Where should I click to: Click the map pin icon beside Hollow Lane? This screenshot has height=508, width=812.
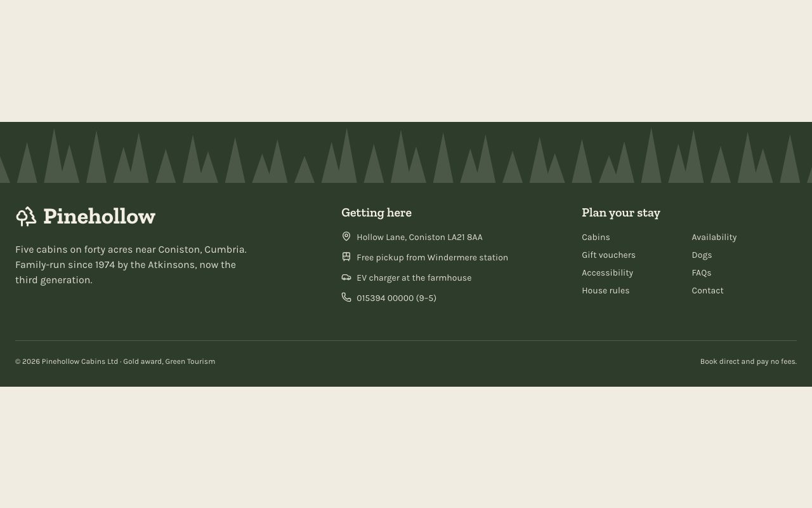pyautogui.click(x=346, y=236)
